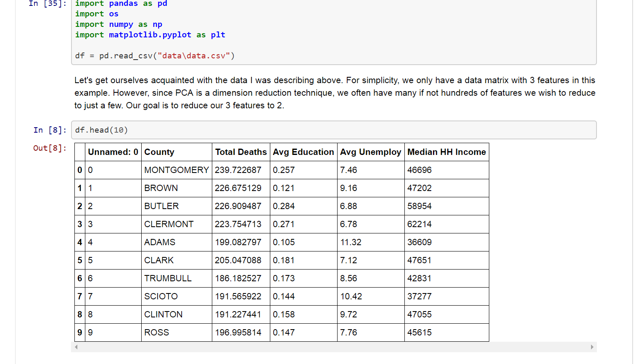The height and width of the screenshot is (364, 636).
Task: Click the BUTLER county cell
Action: click(177, 206)
